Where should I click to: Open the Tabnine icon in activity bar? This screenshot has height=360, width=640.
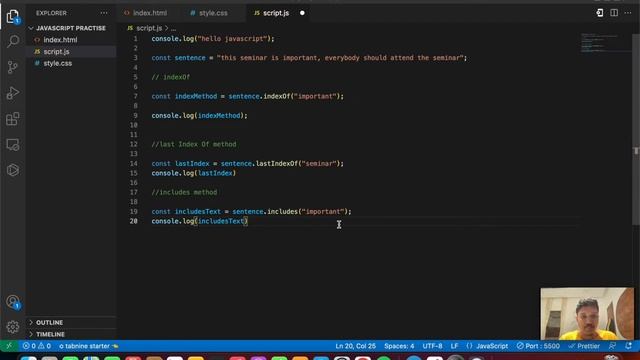[x=13, y=170]
